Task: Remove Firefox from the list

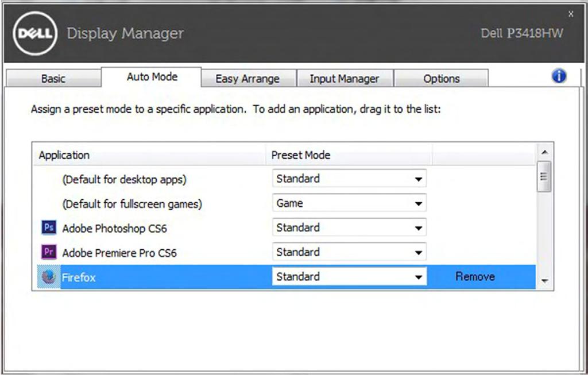Action: click(475, 276)
